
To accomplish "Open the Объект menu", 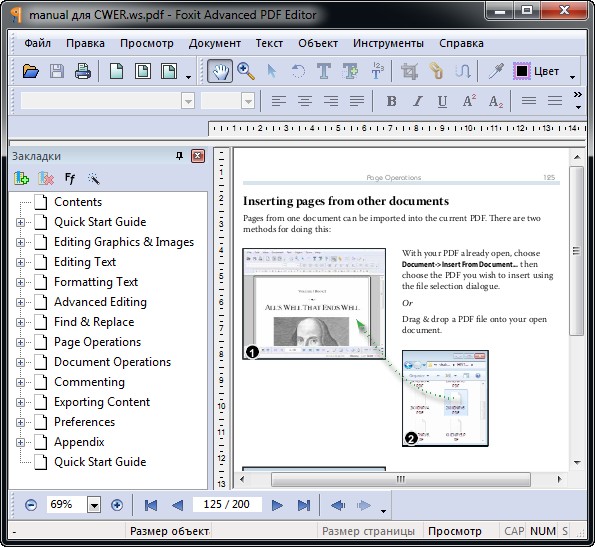I will (318, 43).
